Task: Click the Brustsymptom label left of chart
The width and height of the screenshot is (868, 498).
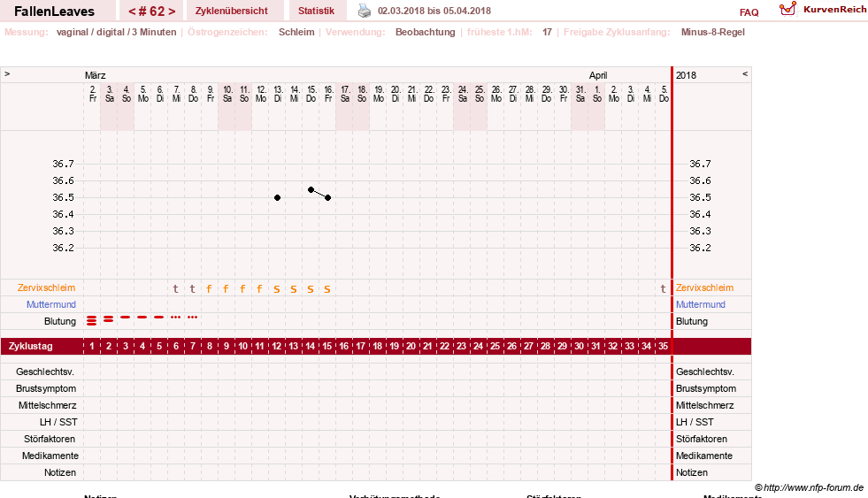Action: [46, 388]
